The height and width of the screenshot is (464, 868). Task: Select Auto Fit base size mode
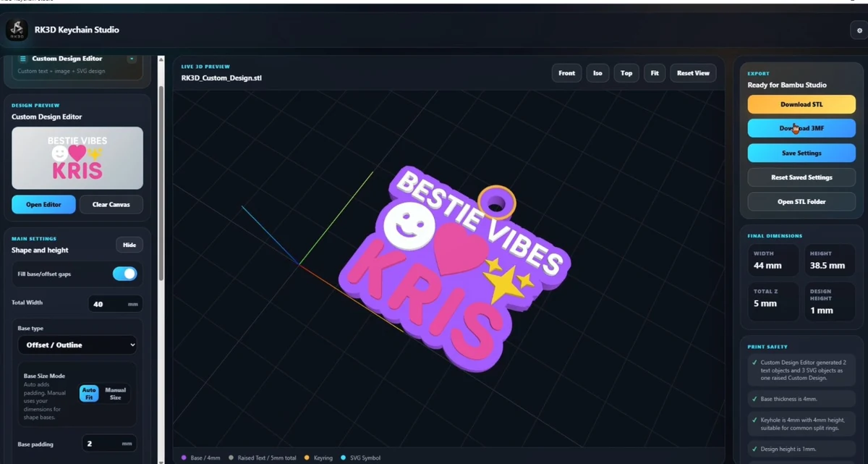tap(89, 393)
